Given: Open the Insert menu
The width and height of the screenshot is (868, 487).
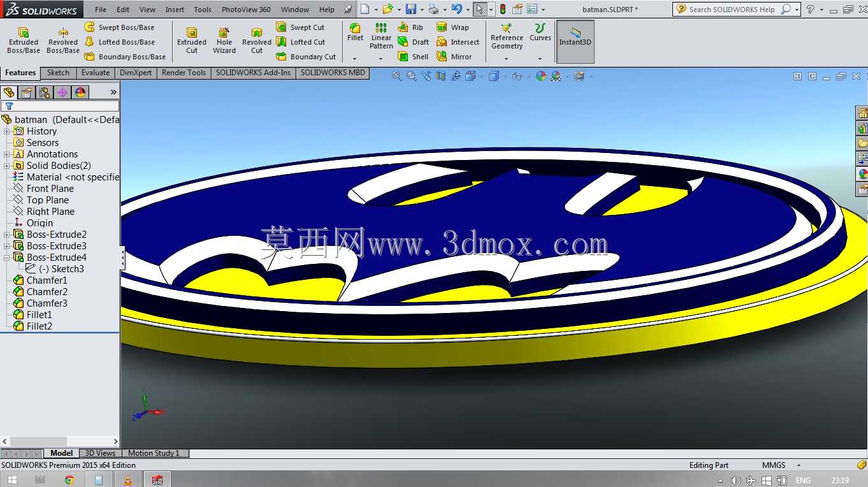Looking at the screenshot, I should pos(175,10).
